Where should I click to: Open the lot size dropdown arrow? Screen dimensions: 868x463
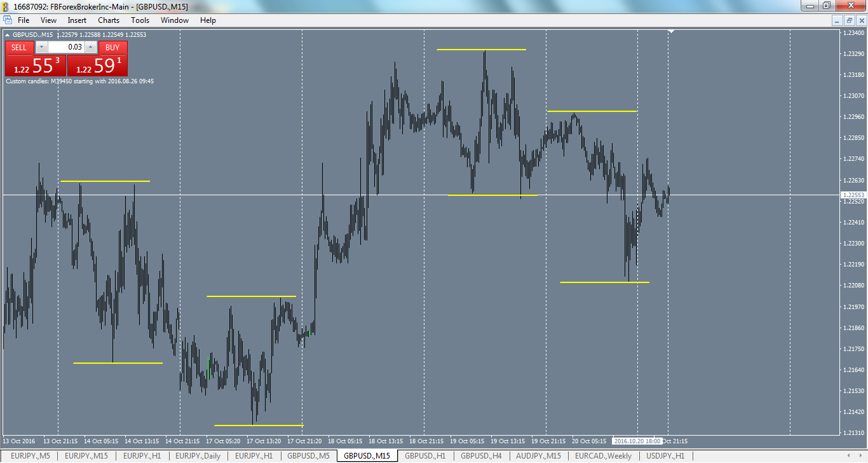point(41,47)
